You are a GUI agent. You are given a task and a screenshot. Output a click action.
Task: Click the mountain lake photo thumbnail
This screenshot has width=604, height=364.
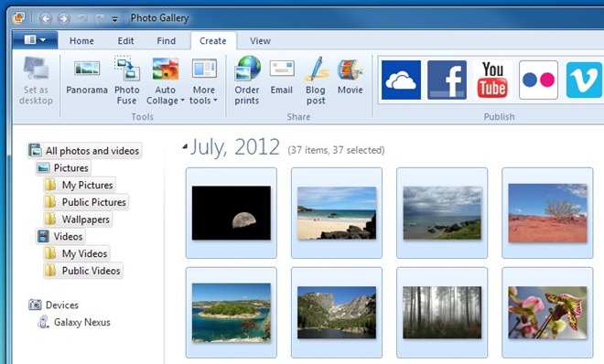click(x=337, y=313)
